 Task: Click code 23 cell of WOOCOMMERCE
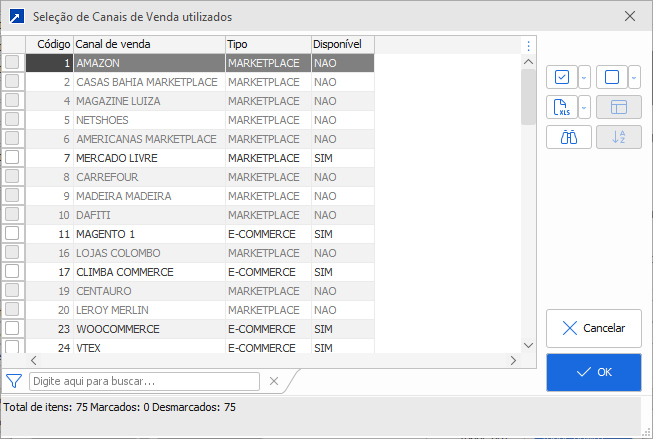(50, 329)
